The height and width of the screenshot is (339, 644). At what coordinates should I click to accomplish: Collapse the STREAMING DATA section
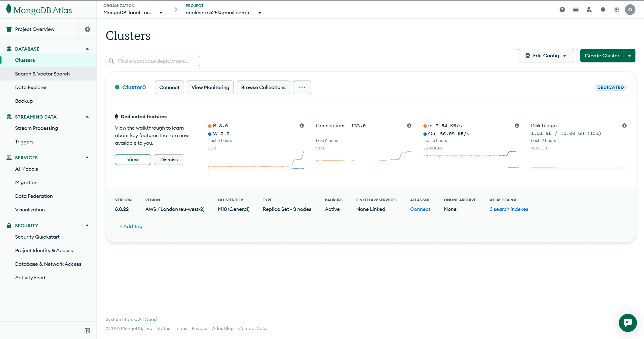[x=87, y=117]
